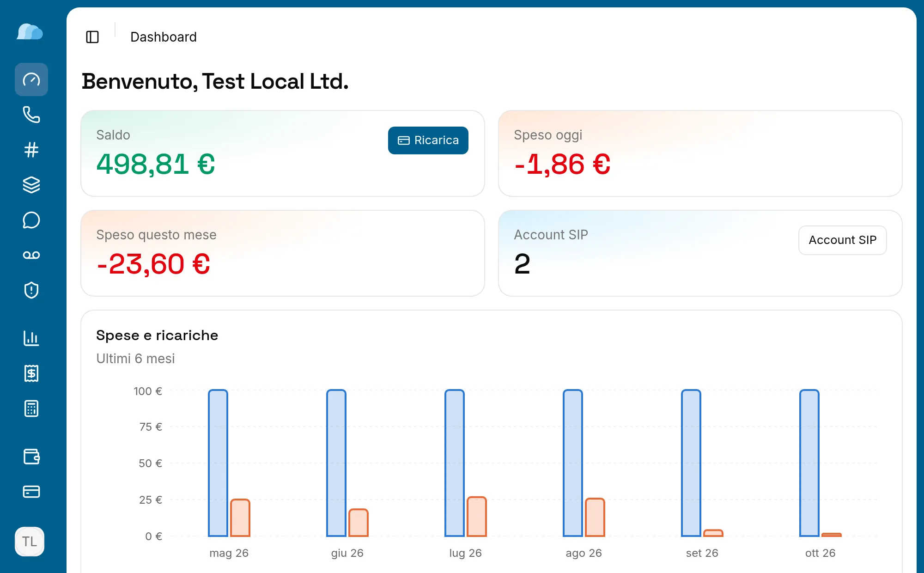Open the dollar receipt billing icon
The height and width of the screenshot is (573, 924).
[x=31, y=373]
